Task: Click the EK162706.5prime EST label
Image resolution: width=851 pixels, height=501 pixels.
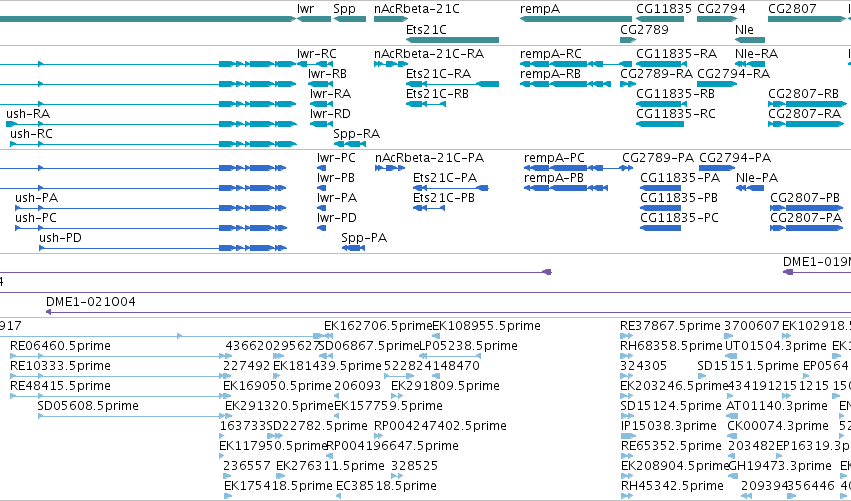Action: pyautogui.click(x=378, y=326)
